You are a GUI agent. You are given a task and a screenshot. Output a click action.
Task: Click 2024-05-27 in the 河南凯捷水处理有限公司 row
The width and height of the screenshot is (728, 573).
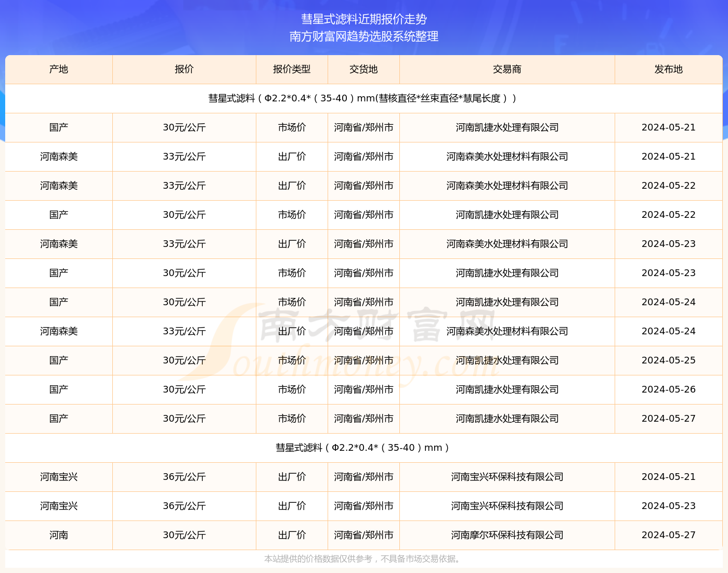point(668,419)
